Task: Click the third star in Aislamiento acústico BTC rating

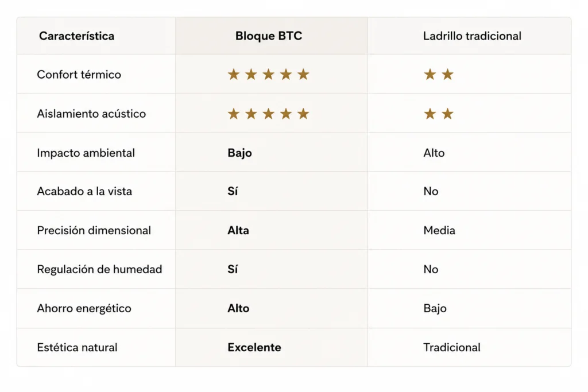Action: tap(269, 114)
